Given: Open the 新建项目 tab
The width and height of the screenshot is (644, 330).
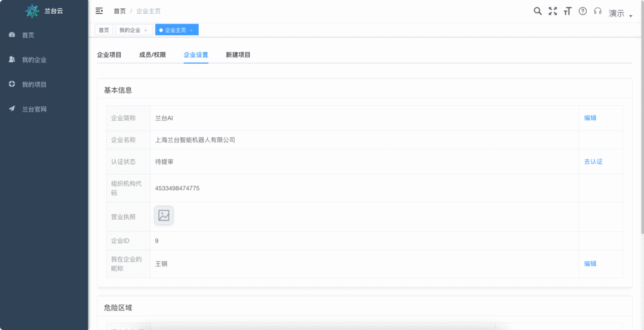Looking at the screenshot, I should click(238, 55).
